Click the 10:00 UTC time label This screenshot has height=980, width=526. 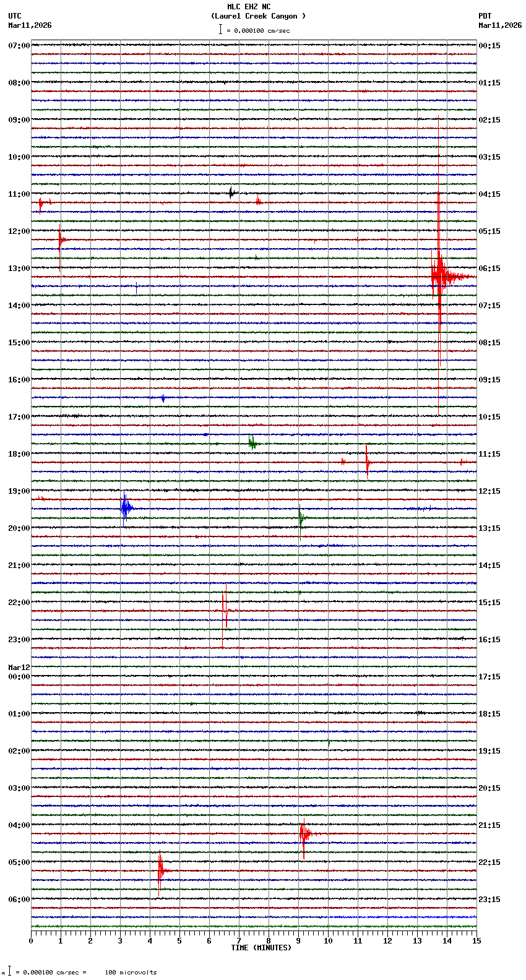(19, 157)
